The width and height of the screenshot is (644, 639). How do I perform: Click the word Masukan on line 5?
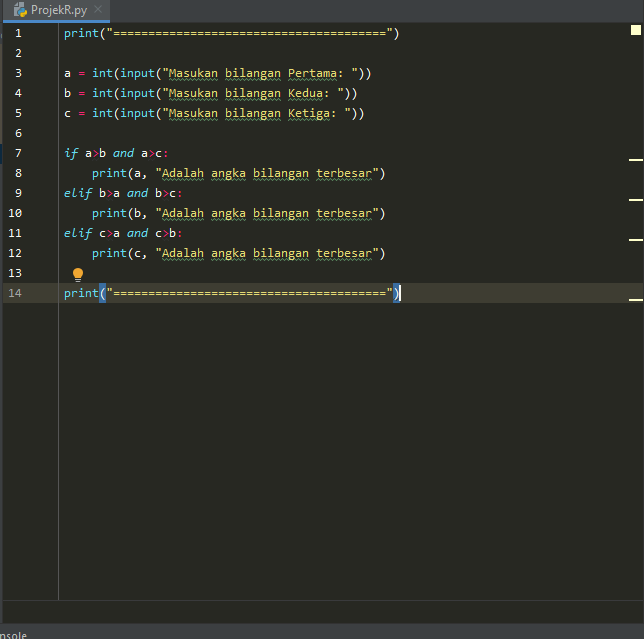click(193, 113)
